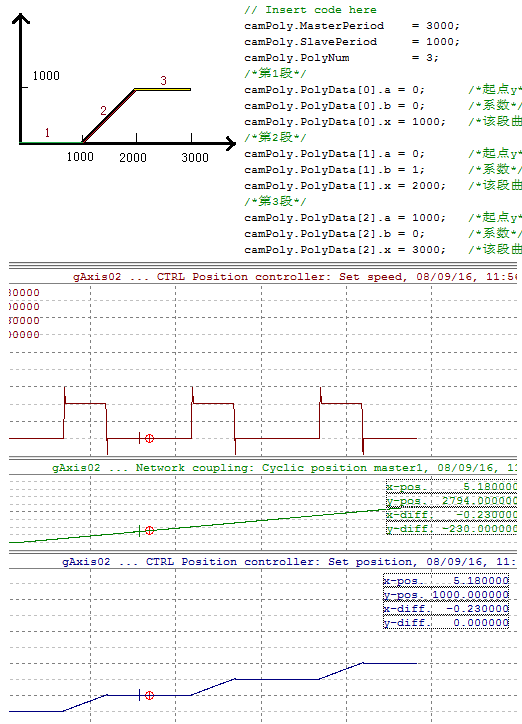Click the // Insert code here comment
The width and height of the screenshot is (522, 724).
(310, 10)
